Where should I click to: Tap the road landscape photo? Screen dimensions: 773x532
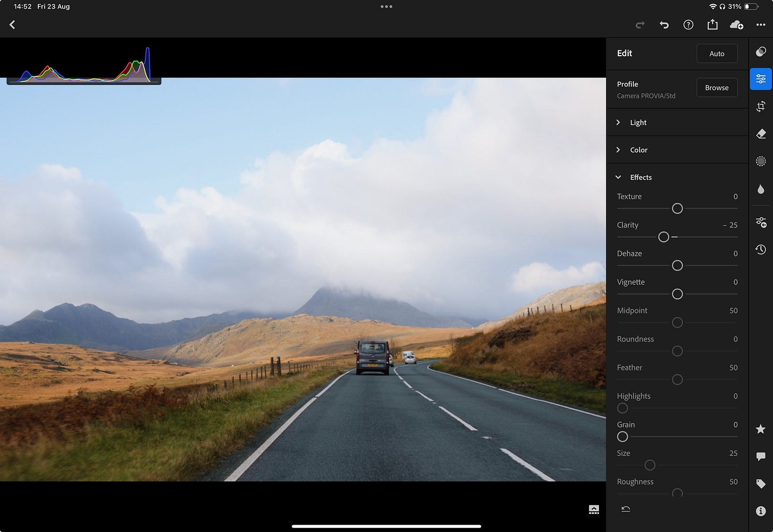(303, 280)
